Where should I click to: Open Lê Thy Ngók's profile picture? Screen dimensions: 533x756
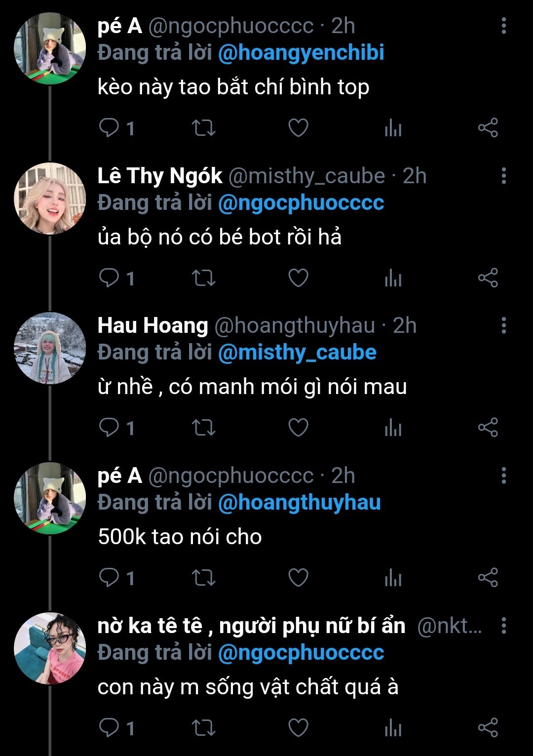click(x=50, y=199)
